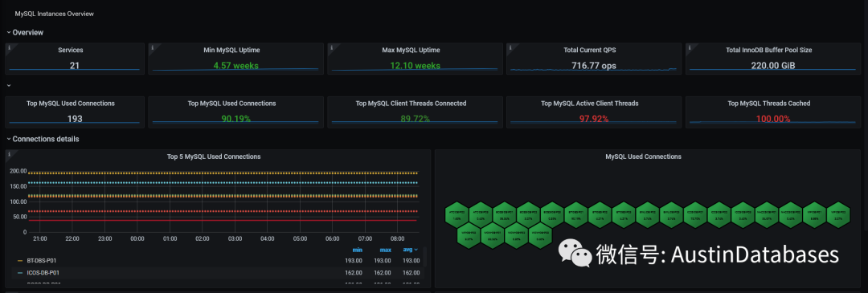Click the 97.92% active threads value

593,119
